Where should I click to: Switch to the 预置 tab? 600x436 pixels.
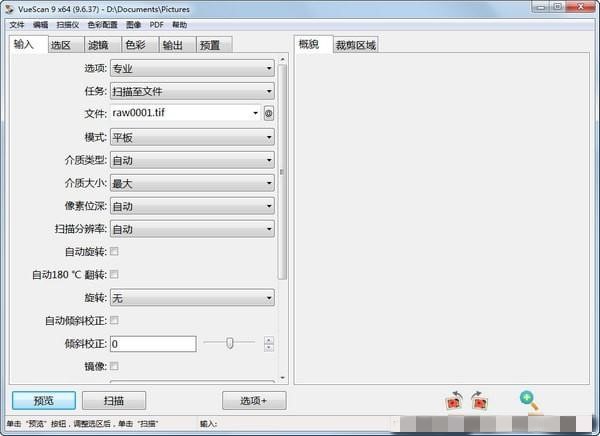(x=214, y=45)
